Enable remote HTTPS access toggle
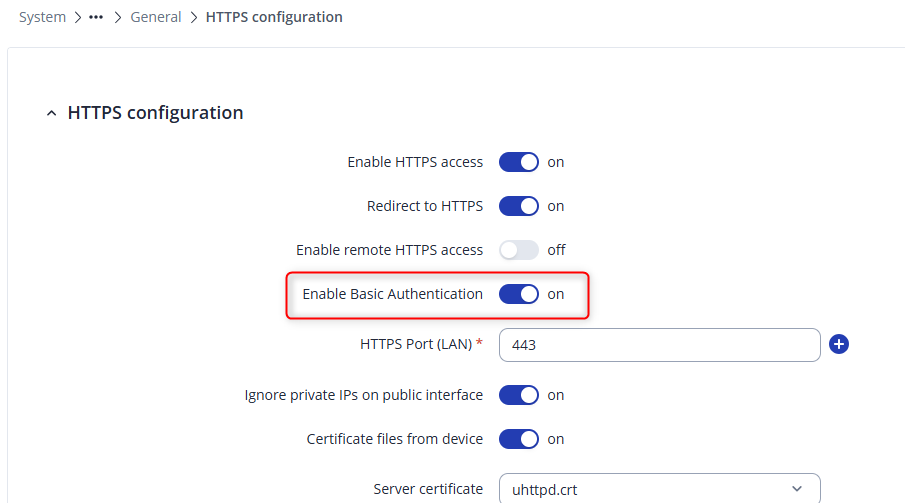905x503 pixels. click(x=519, y=250)
